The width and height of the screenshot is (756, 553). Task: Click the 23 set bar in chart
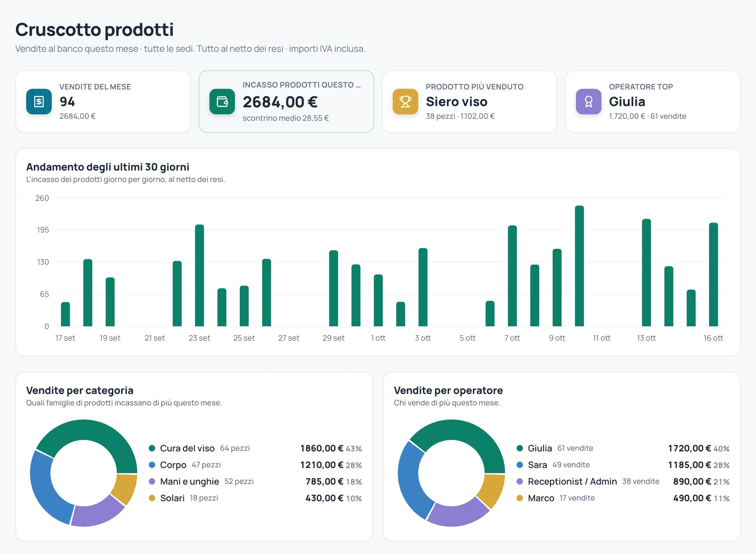click(x=199, y=275)
